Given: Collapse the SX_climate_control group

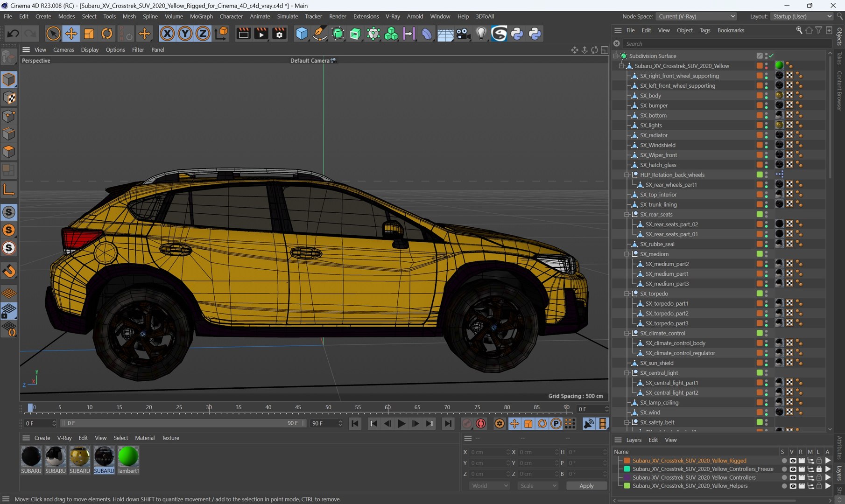Looking at the screenshot, I should coord(627,334).
